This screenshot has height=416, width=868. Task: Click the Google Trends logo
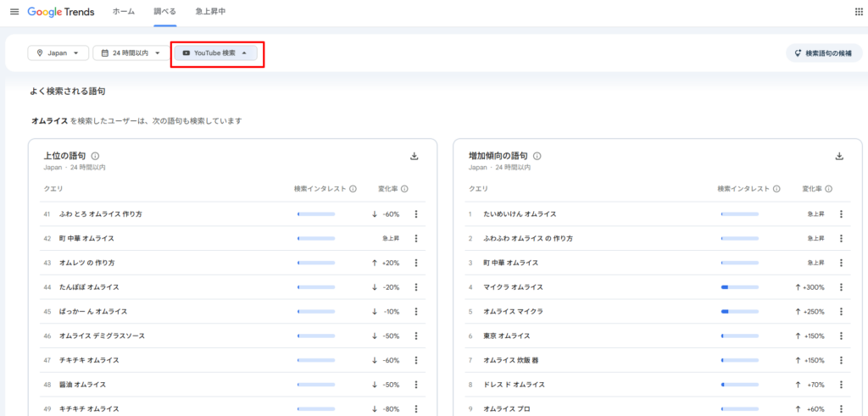coord(61,12)
